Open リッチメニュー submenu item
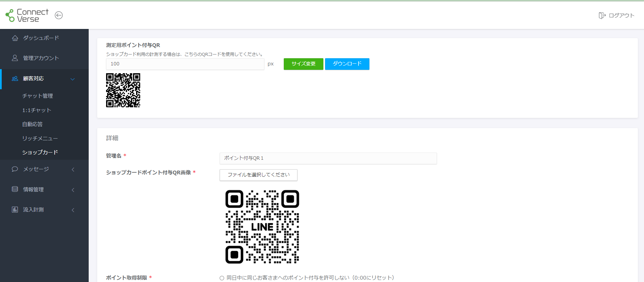Image resolution: width=644 pixels, height=282 pixels. click(40, 138)
